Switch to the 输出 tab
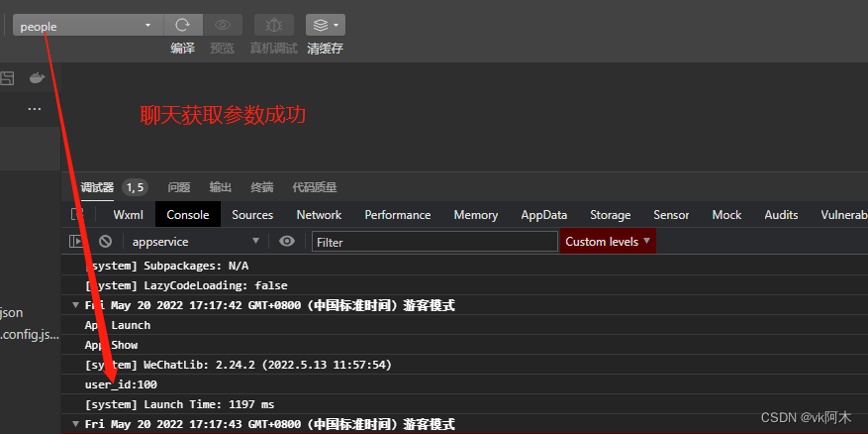868x434 pixels. (x=221, y=187)
